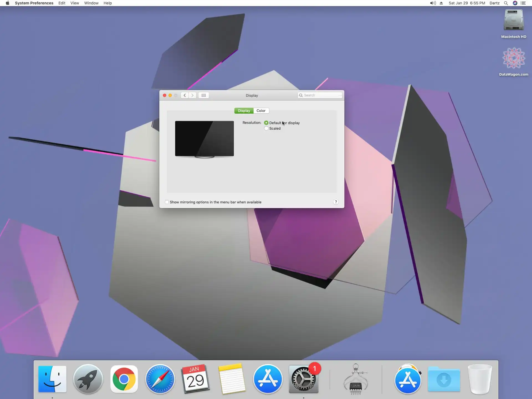Image resolution: width=532 pixels, height=399 pixels.
Task: Enable show mirroring options checkbox
Action: 167,202
